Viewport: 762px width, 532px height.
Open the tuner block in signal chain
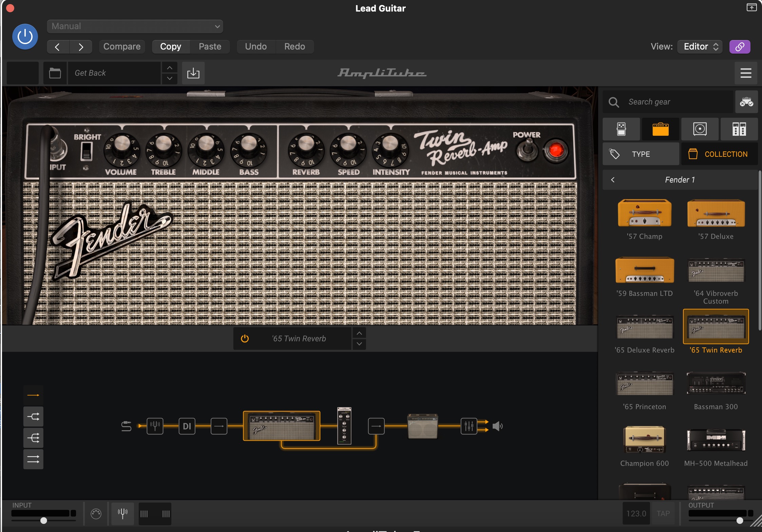click(155, 426)
